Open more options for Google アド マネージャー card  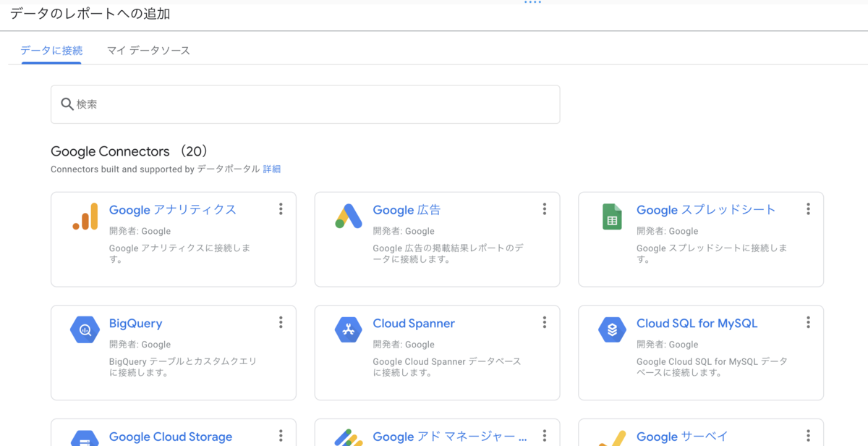[545, 436]
